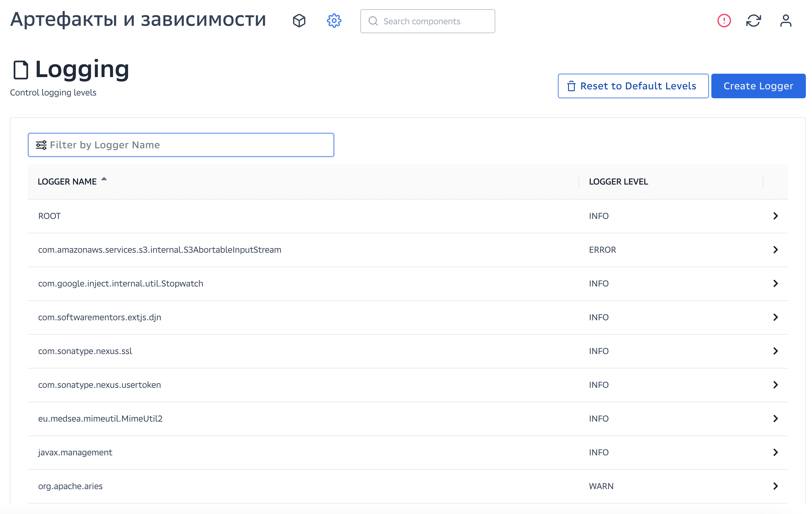Click the search magnifier icon

(x=373, y=21)
